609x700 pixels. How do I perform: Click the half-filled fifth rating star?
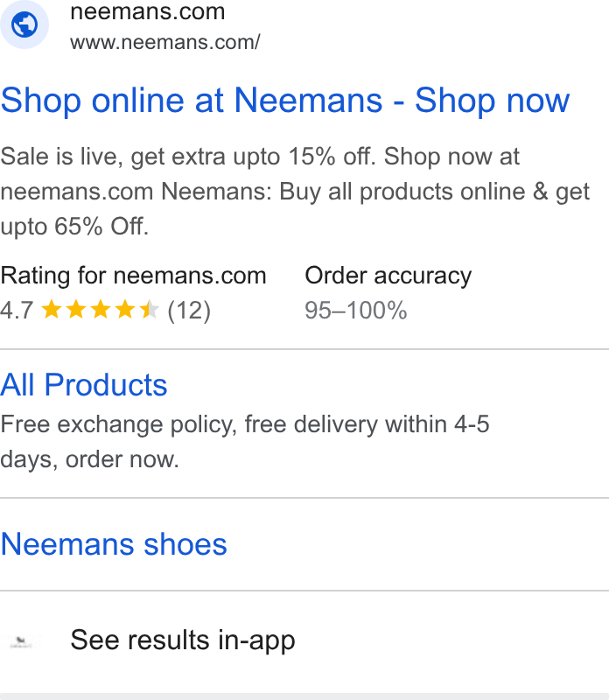pos(149,310)
